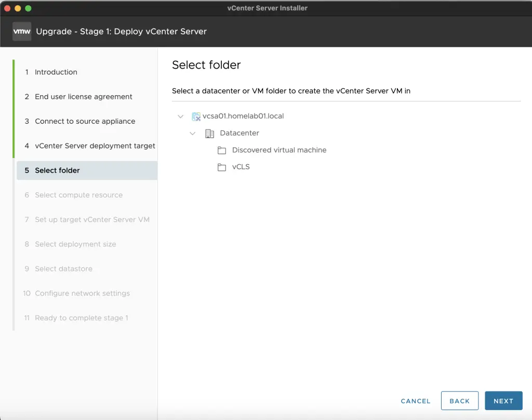532x420 pixels.
Task: Click the Datacenter building icon
Action: pos(210,134)
